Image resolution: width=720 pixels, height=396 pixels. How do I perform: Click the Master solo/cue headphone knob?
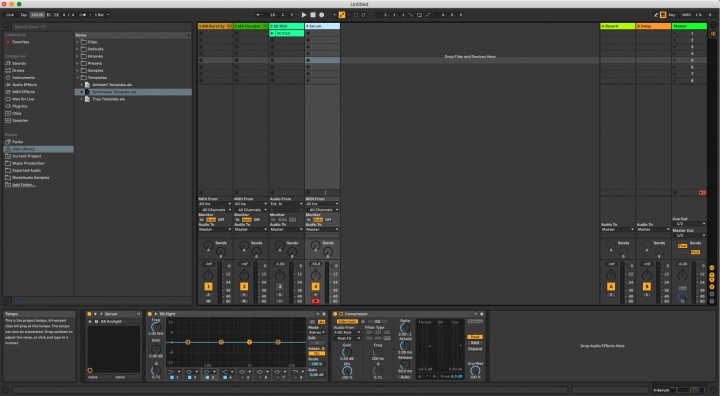pos(682,298)
